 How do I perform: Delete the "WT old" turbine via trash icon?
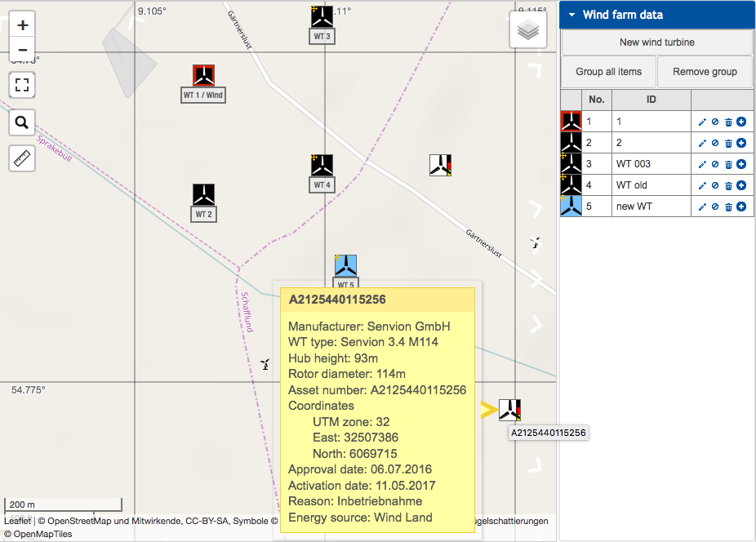(728, 185)
